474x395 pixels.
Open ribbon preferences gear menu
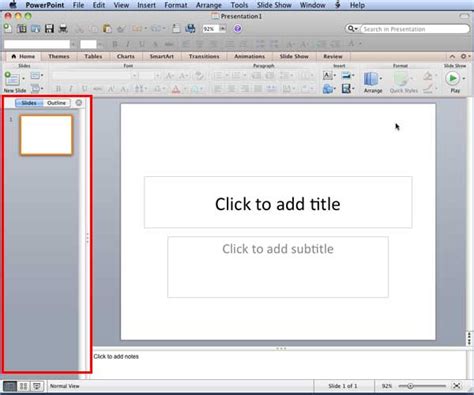[x=464, y=56]
